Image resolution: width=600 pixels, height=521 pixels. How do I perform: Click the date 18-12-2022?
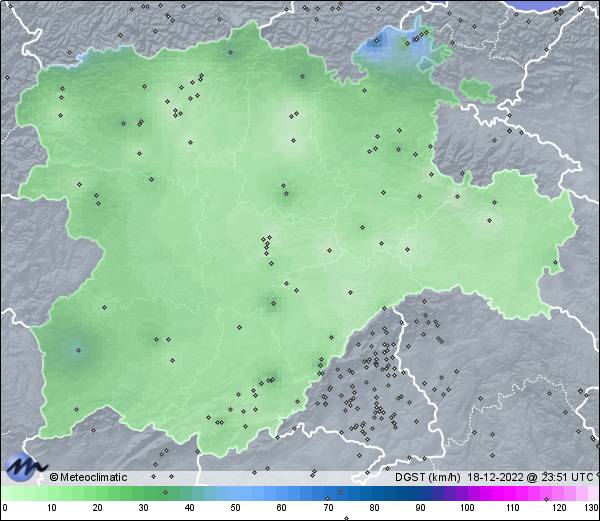(x=495, y=477)
